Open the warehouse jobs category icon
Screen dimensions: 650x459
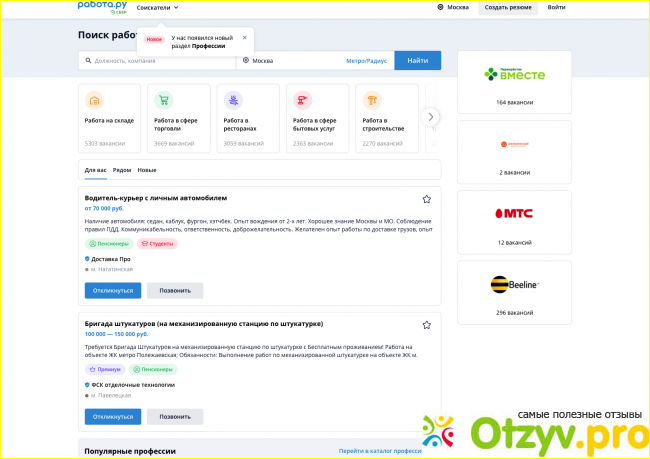(x=95, y=100)
